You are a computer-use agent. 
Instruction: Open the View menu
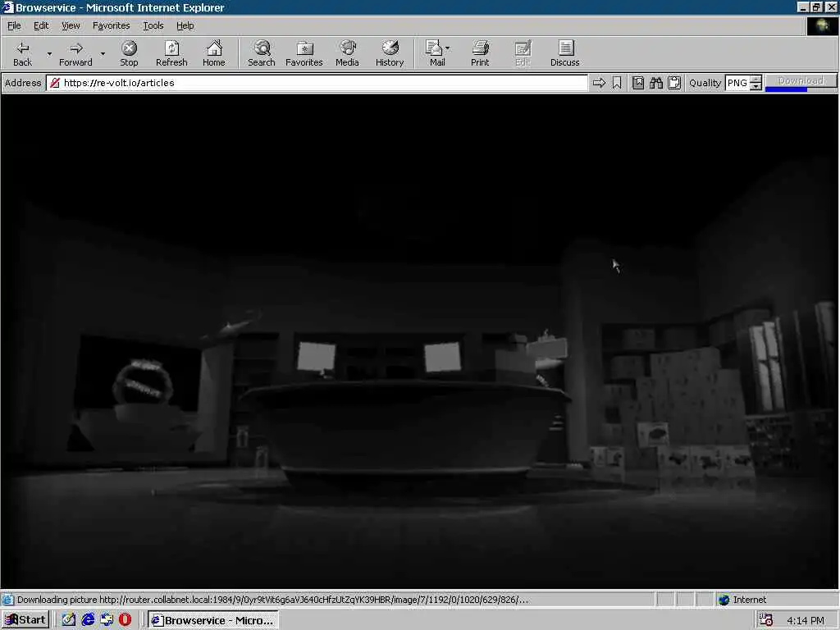(71, 25)
